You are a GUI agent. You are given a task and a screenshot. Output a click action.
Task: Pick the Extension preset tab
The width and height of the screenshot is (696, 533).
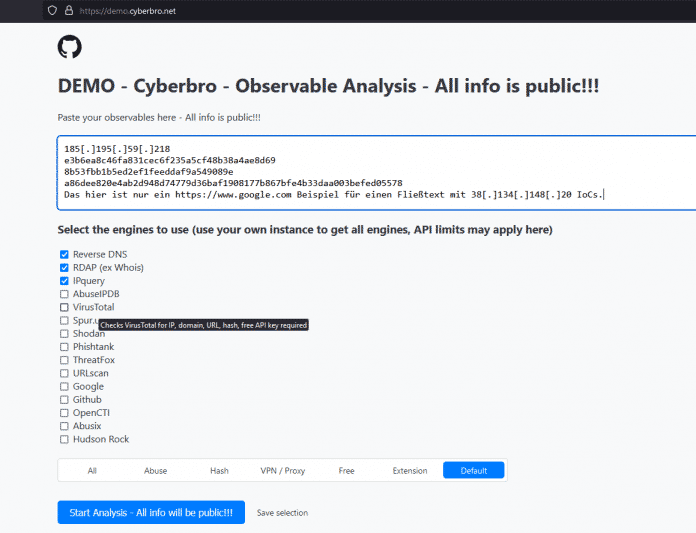pyautogui.click(x=410, y=470)
